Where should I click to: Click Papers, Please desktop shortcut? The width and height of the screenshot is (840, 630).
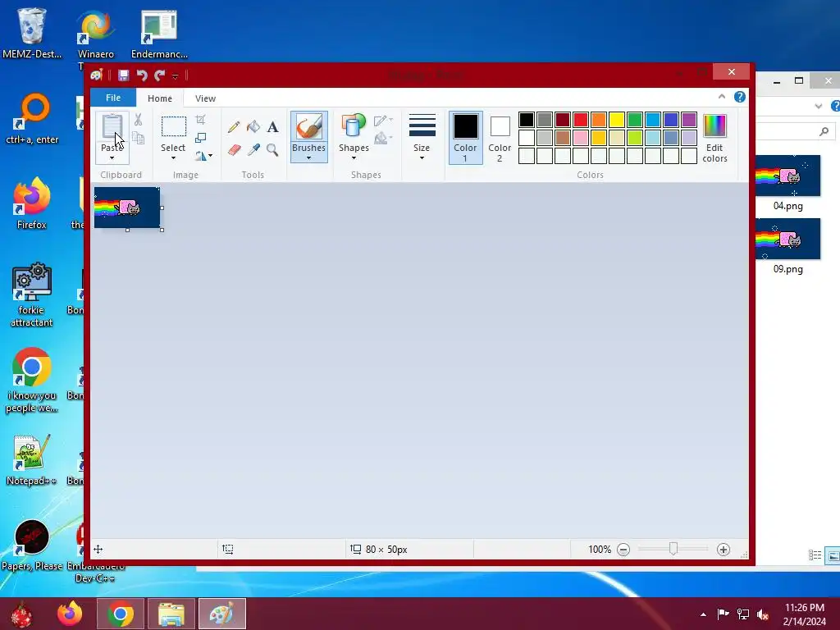(32, 544)
